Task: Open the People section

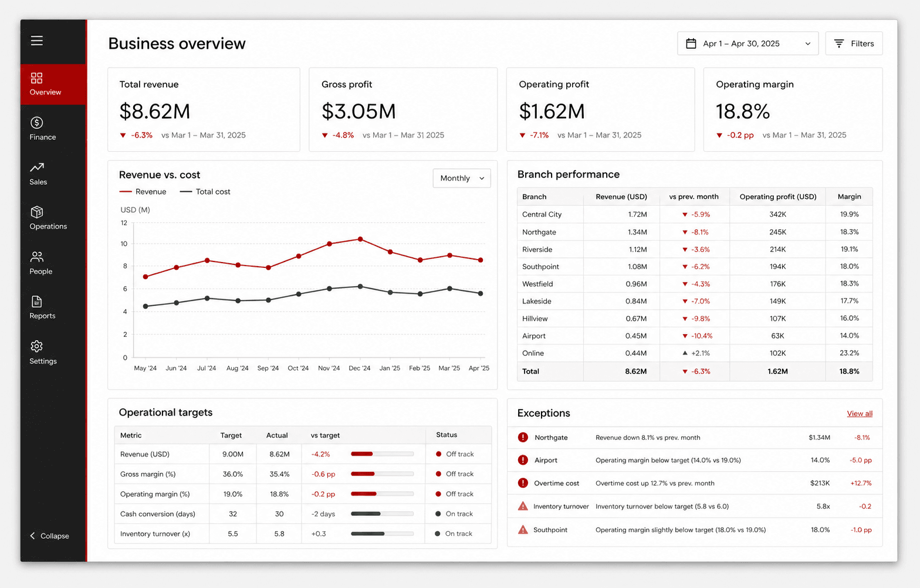Action: [x=41, y=263]
